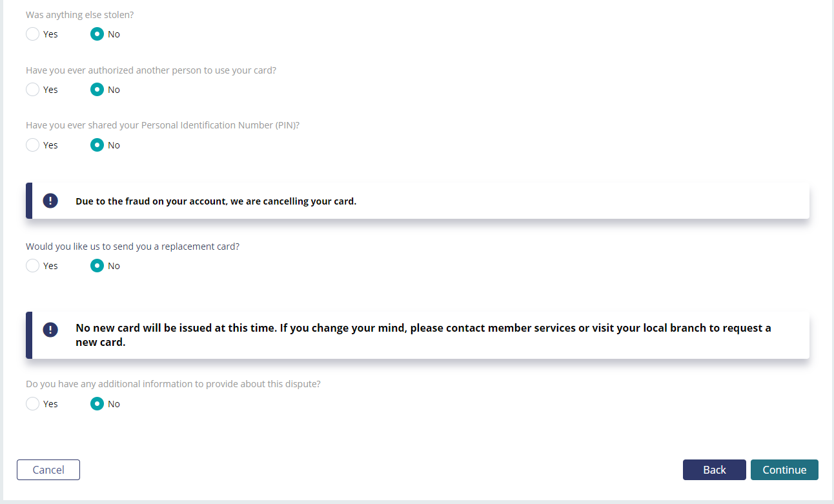This screenshot has width=834, height=504.
Task: Go Back to the previous step
Action: 715,470
